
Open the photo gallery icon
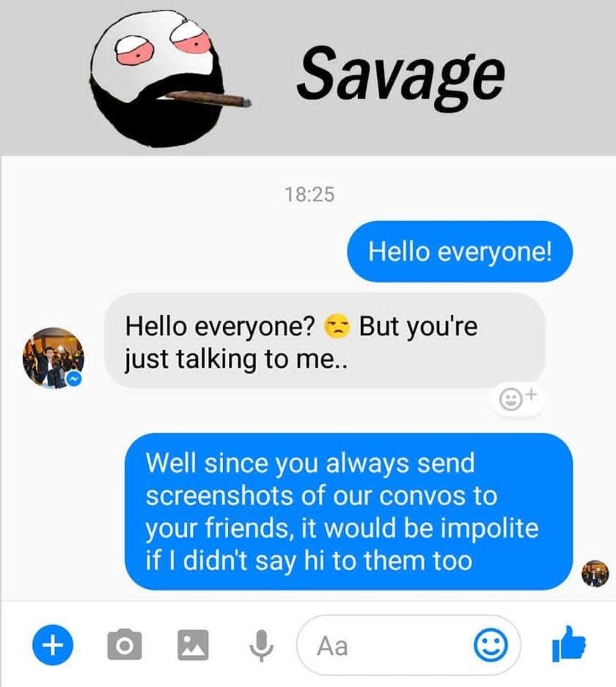click(193, 645)
